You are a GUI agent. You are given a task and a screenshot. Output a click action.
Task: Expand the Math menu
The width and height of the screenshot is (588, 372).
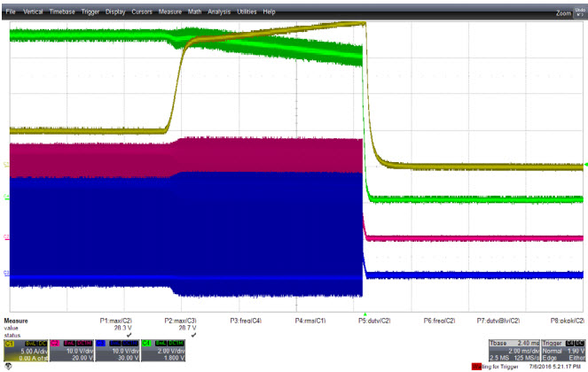[x=194, y=12]
